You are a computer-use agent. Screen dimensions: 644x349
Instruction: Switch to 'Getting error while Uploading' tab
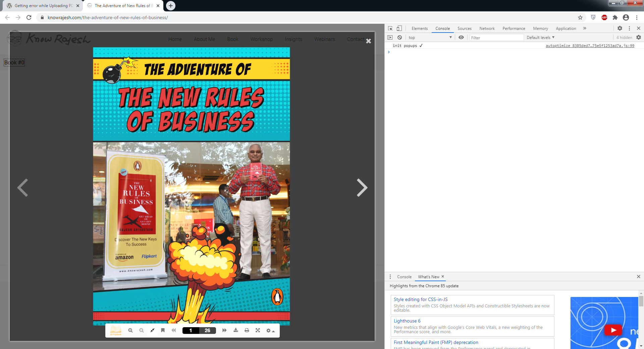[x=43, y=6]
